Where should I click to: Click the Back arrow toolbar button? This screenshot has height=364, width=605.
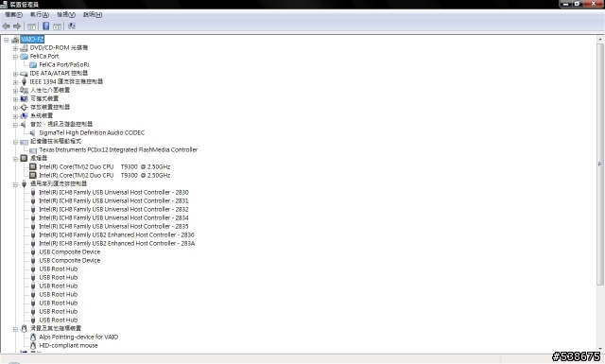pos(7,26)
